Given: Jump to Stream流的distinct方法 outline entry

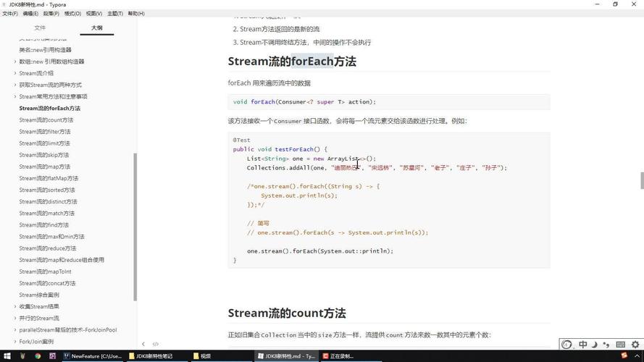Looking at the screenshot, I should [x=48, y=201].
